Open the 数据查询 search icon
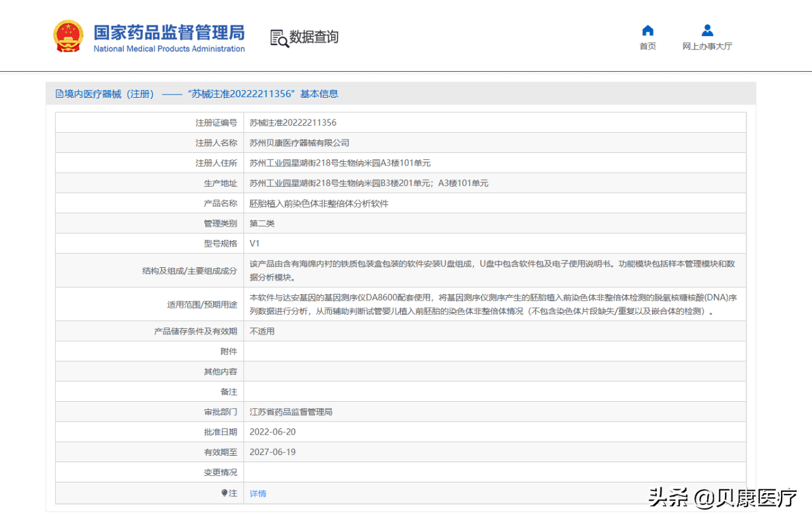This screenshot has width=812, height=523. click(x=279, y=38)
